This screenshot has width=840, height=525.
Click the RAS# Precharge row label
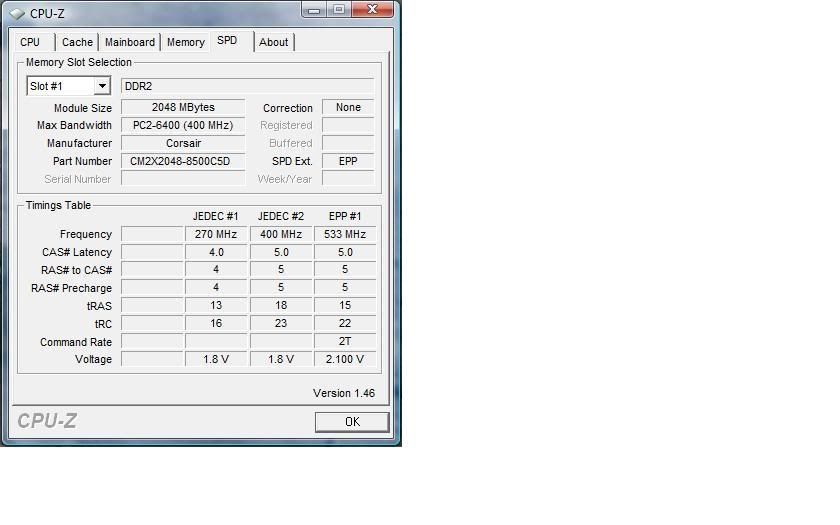71,288
